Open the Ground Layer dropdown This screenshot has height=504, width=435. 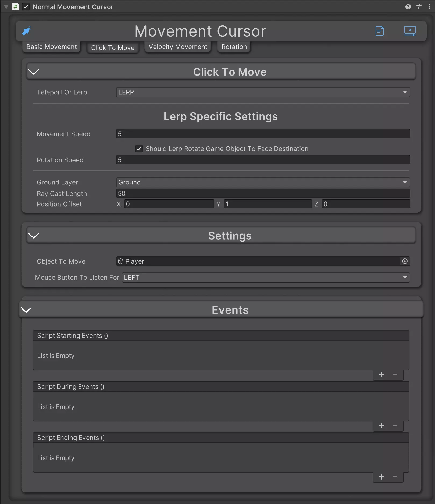263,182
